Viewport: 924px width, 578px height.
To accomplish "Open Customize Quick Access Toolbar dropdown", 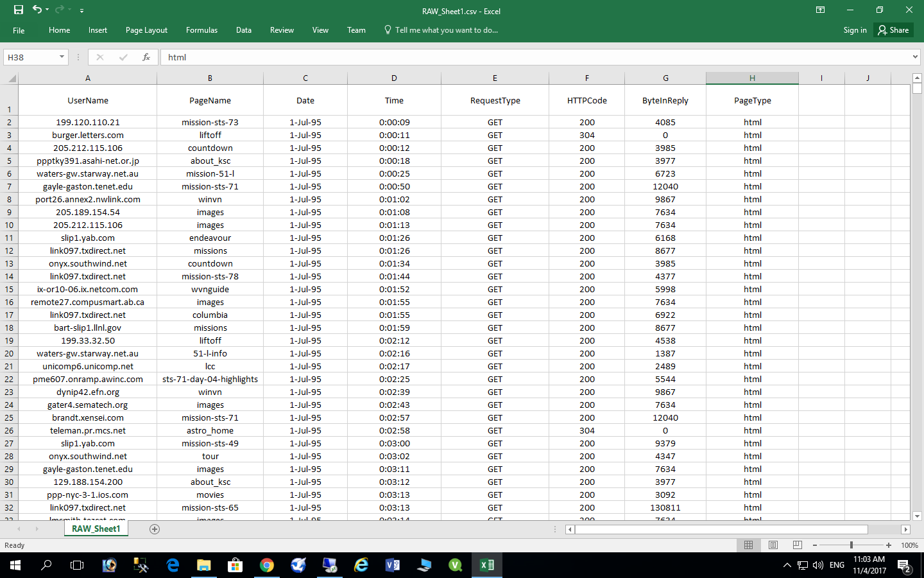I will [81, 11].
